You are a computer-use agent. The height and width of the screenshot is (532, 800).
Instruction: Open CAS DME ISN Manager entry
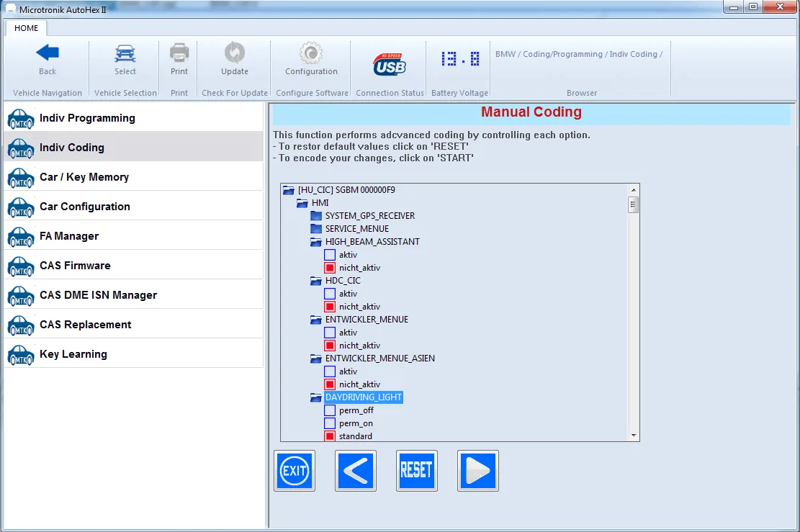134,295
